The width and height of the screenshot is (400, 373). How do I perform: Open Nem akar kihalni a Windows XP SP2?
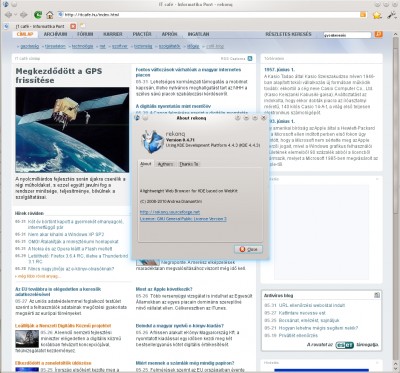pyautogui.click(x=66, y=234)
